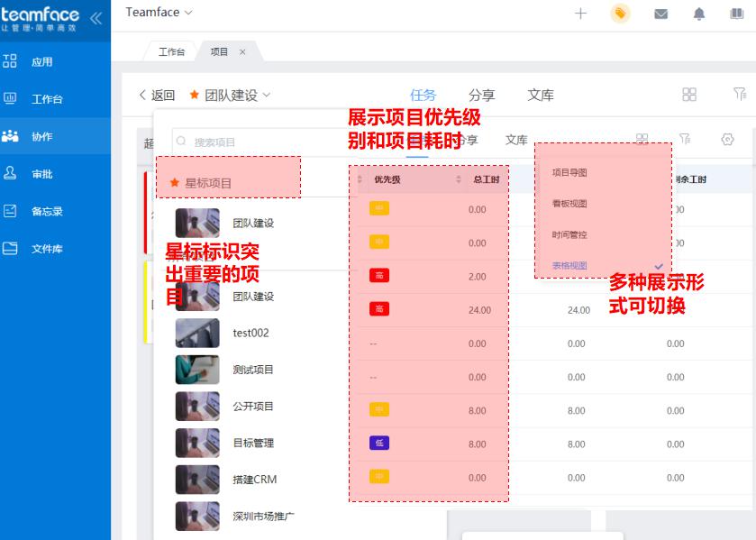Click the 搜索项目 search field

pos(252,142)
